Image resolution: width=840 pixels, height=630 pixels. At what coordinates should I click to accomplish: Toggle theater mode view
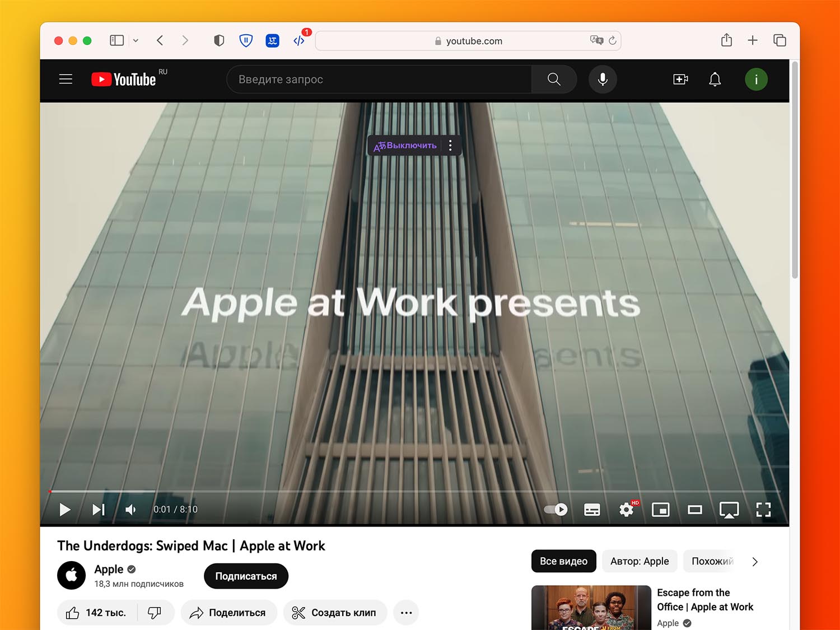coord(695,510)
